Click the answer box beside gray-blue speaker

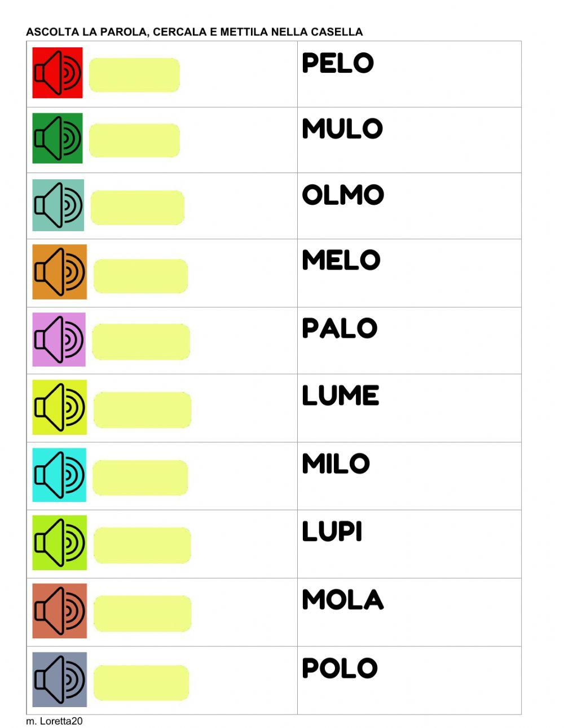[x=141, y=683]
